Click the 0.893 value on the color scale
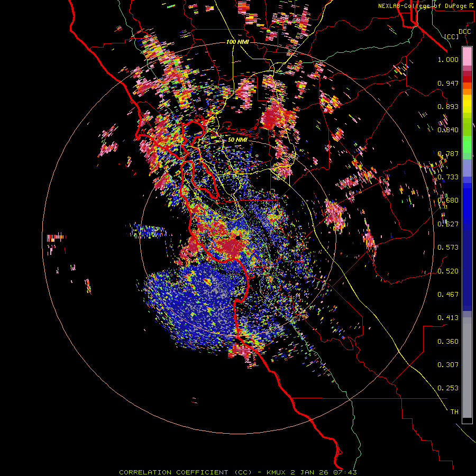Image resolution: width=476 pixels, height=476 pixels. (x=448, y=106)
